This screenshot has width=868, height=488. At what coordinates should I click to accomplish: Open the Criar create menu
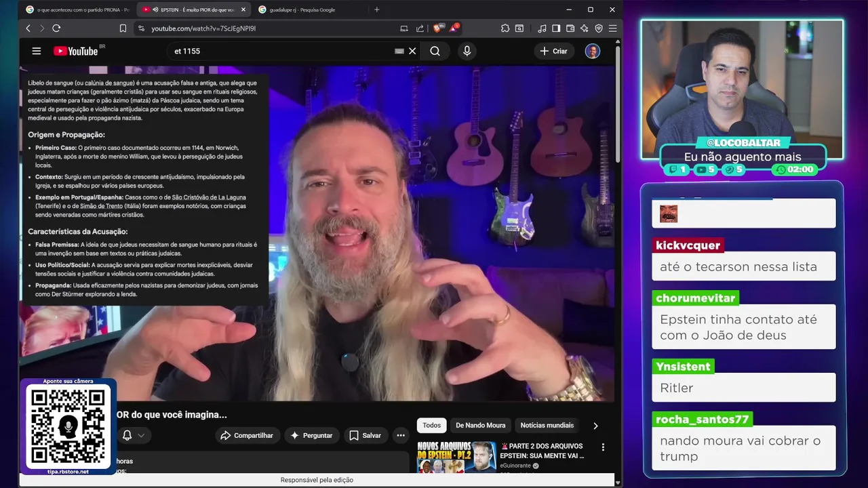[x=553, y=51]
